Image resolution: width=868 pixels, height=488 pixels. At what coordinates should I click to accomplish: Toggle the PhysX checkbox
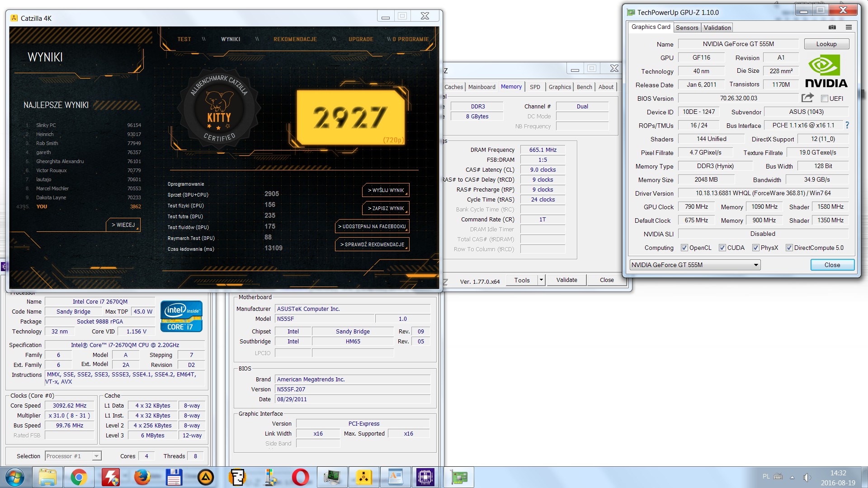point(756,248)
